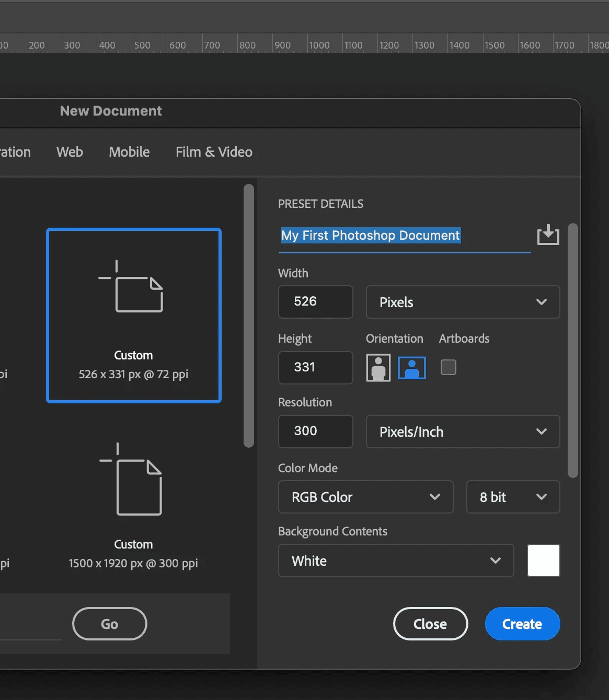Click the Resolution field showing 300
Viewport: 609px width, 700px height.
coord(315,431)
